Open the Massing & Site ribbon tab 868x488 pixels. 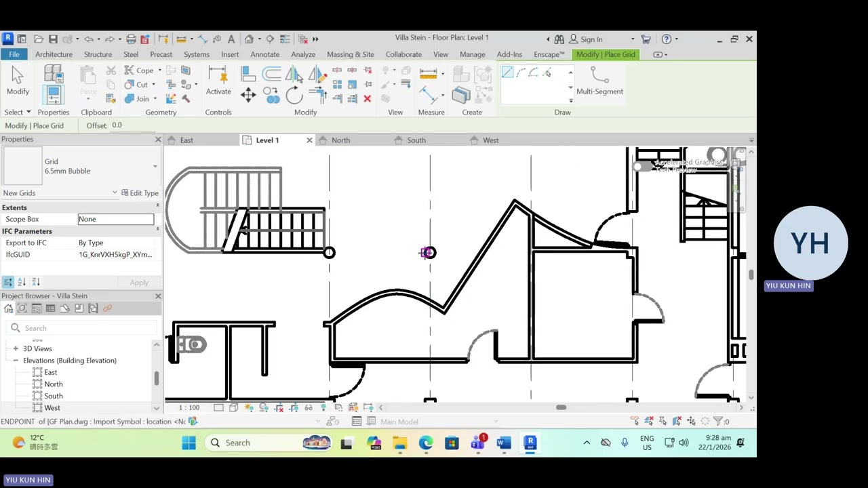pyautogui.click(x=350, y=54)
